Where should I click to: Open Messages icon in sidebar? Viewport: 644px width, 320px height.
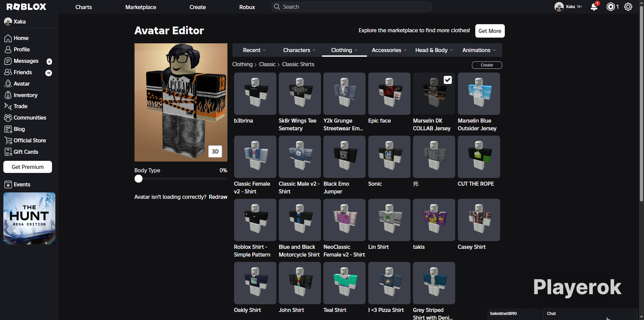pyautogui.click(x=8, y=61)
